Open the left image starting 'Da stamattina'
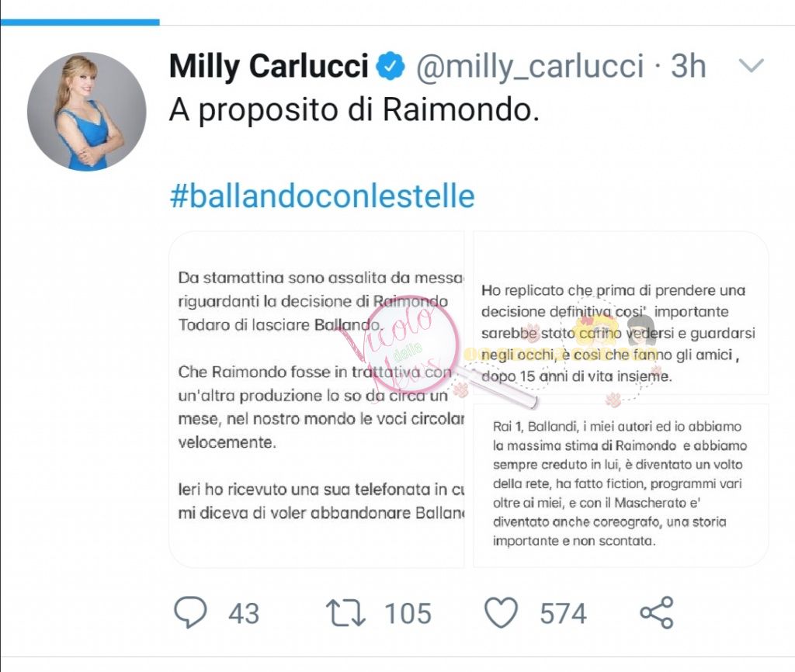This screenshot has width=795, height=672. click(x=317, y=400)
